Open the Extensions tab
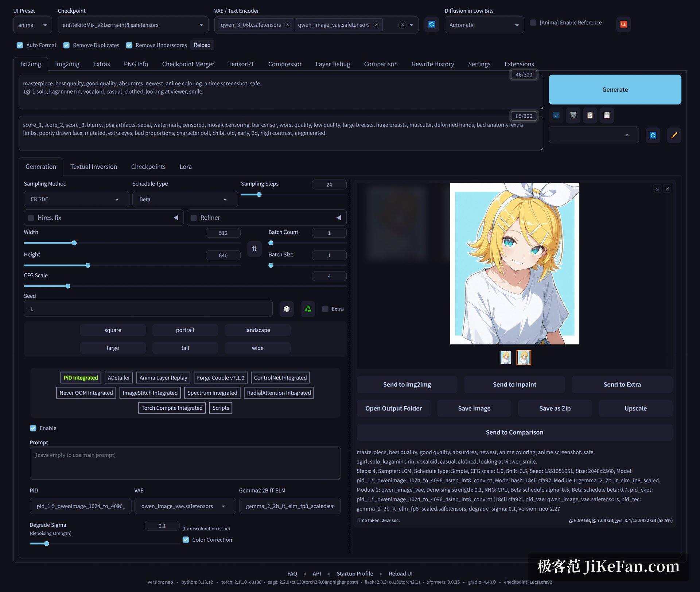This screenshot has width=700, height=592. [519, 64]
